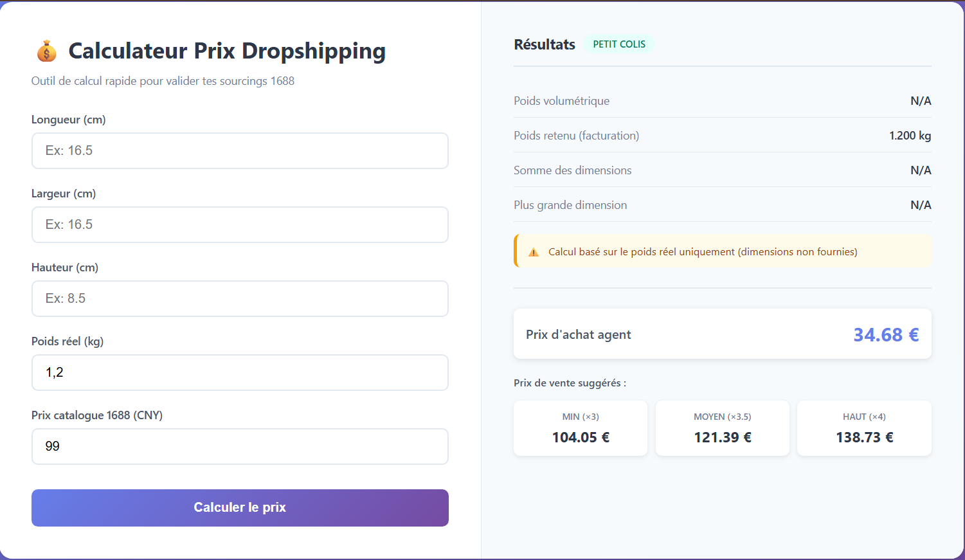Click the Plus grande dimension row
This screenshot has width=965, height=560.
(x=723, y=204)
